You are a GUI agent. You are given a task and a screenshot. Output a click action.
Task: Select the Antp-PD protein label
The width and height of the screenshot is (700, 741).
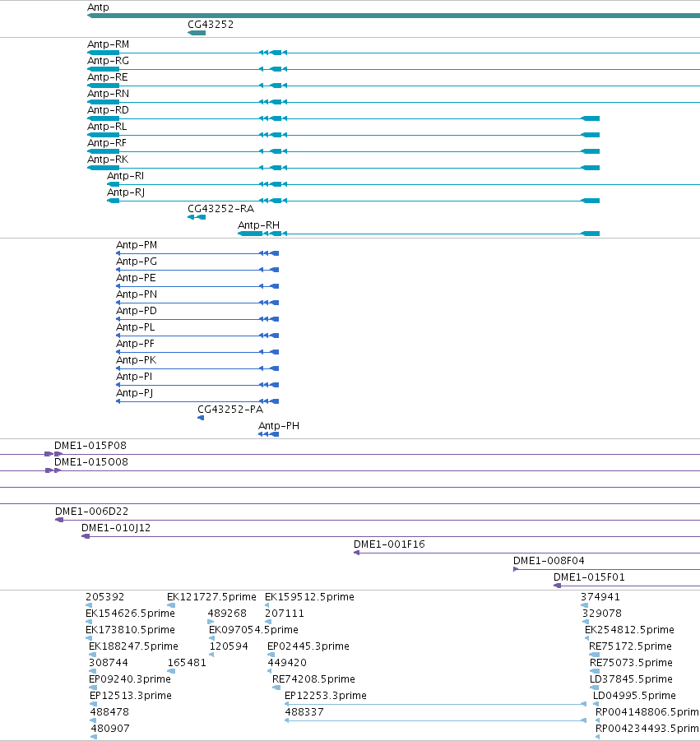coord(137,311)
